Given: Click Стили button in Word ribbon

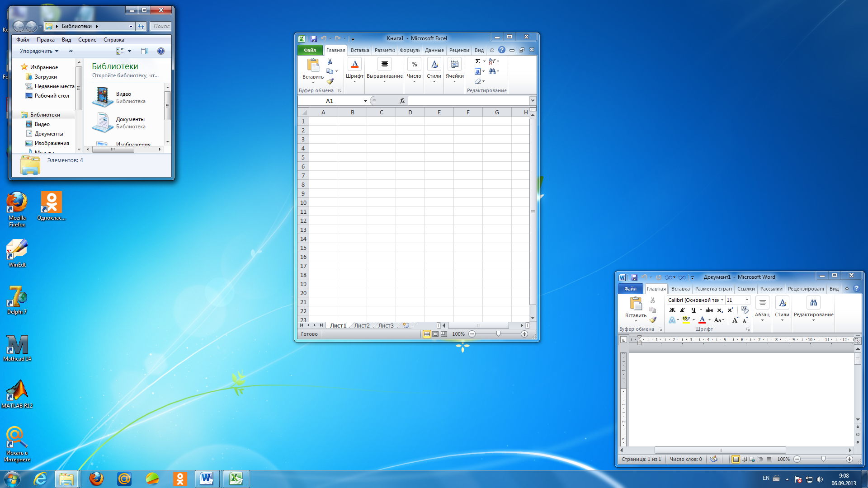Looking at the screenshot, I should click(782, 310).
